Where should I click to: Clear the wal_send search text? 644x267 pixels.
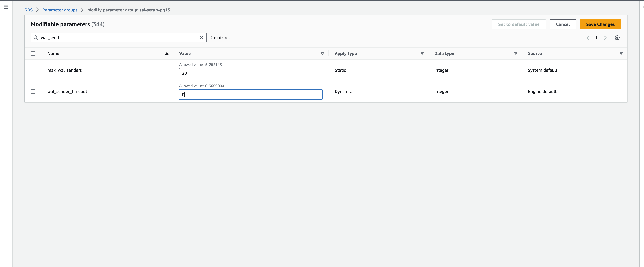click(201, 37)
